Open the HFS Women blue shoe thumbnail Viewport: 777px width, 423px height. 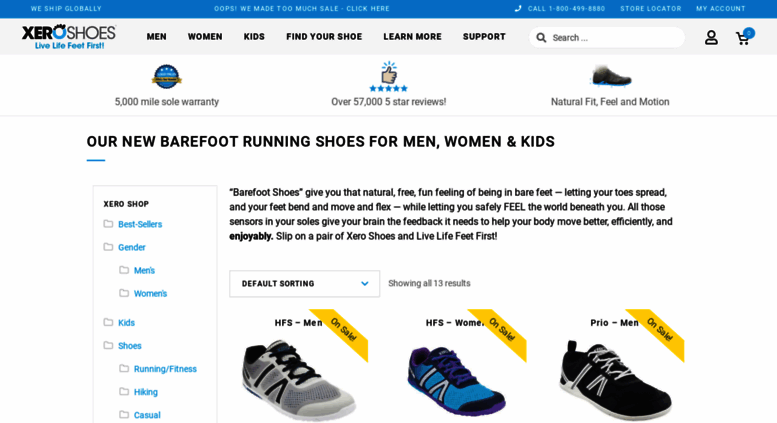coord(456,379)
